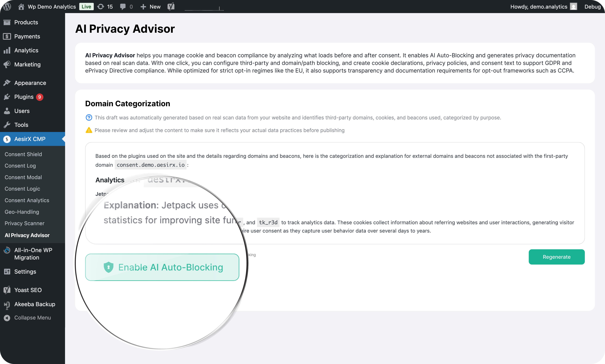The width and height of the screenshot is (605, 364).
Task: Click Enable AI Auto-Blocking button
Action: point(162,267)
